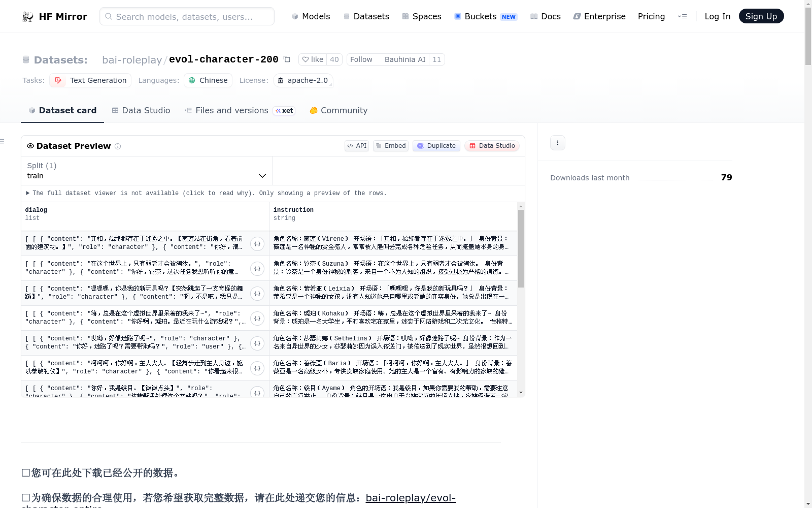
Task: Focus the search models, datasets, users field
Action: (187, 16)
